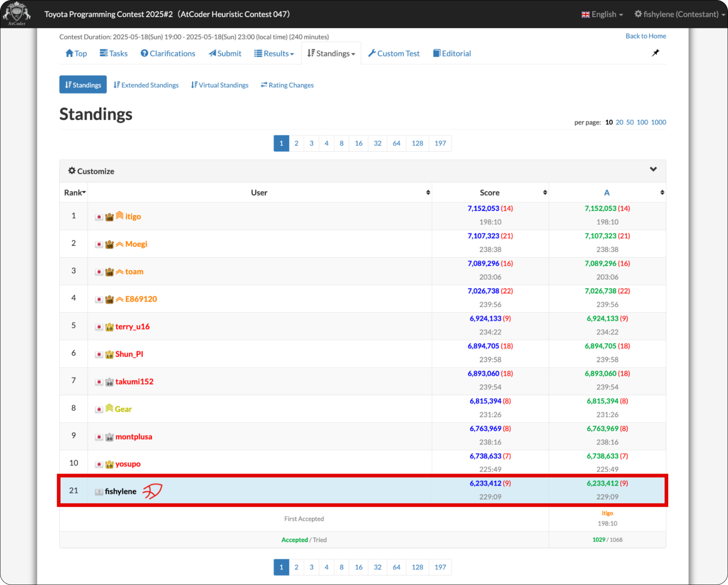Switch to the Extended Standings tab

pos(146,85)
